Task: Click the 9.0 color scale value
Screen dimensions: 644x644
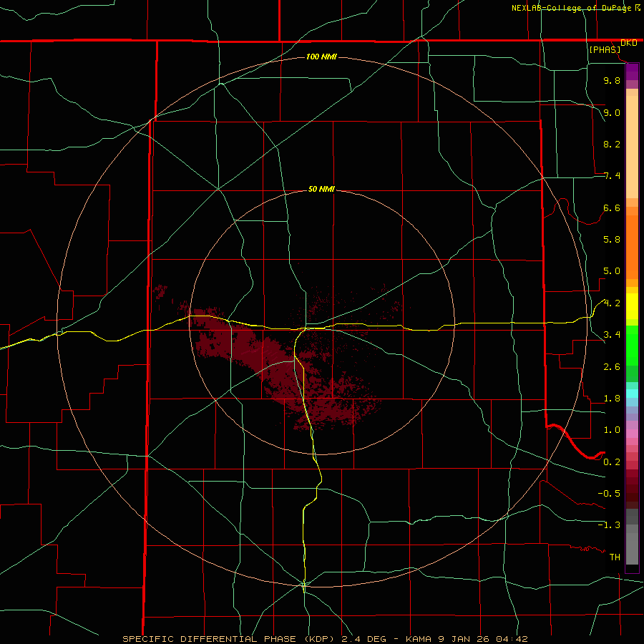Action: click(x=612, y=112)
